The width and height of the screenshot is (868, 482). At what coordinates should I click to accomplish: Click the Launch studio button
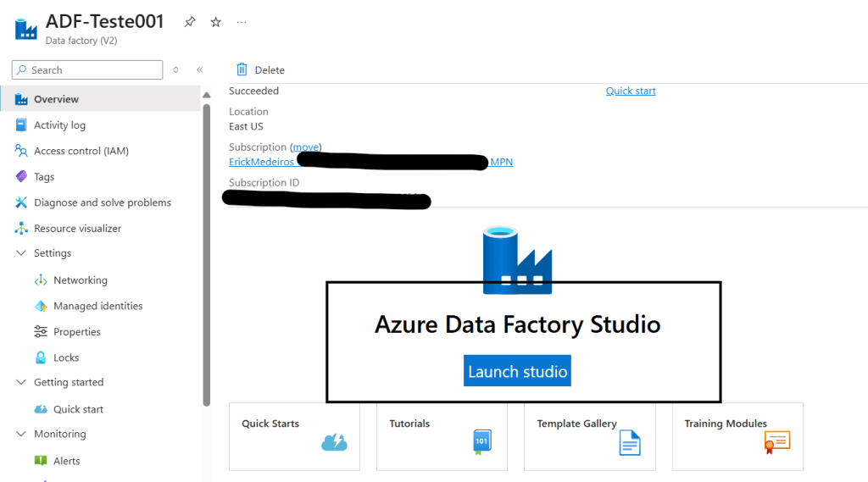[517, 371]
